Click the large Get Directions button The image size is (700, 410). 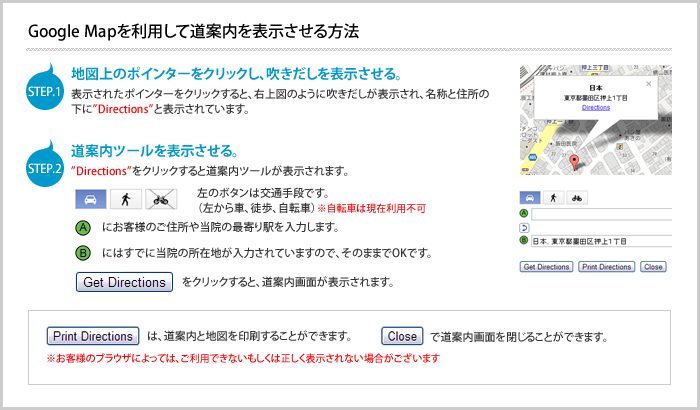point(124,282)
